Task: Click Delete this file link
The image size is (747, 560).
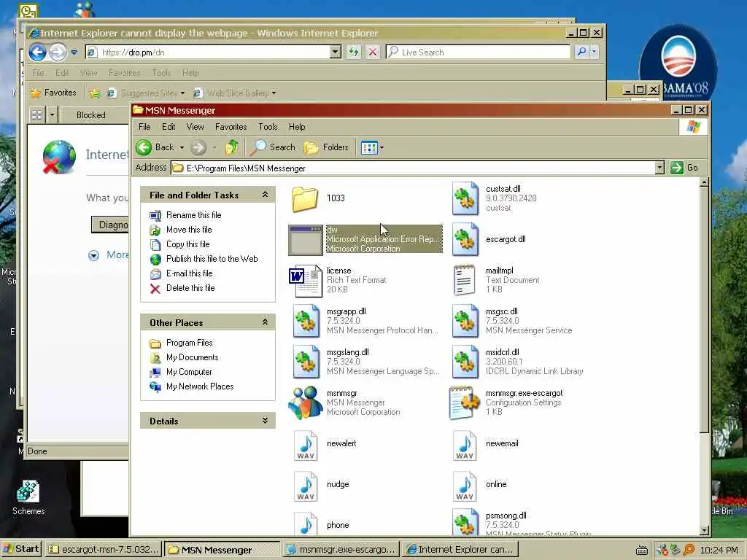Action: [x=190, y=288]
